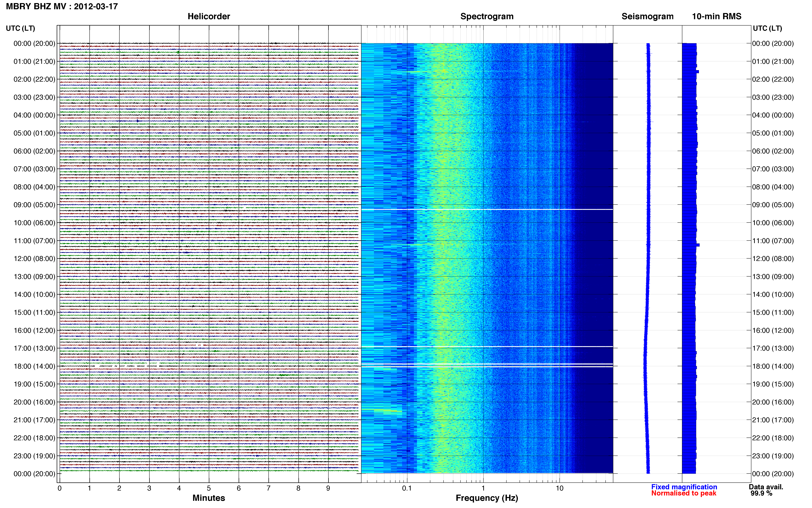Screen dimensions: 812x508
Task: Click the white data gap line near 17:00 in spectrogram
Action: point(487,347)
